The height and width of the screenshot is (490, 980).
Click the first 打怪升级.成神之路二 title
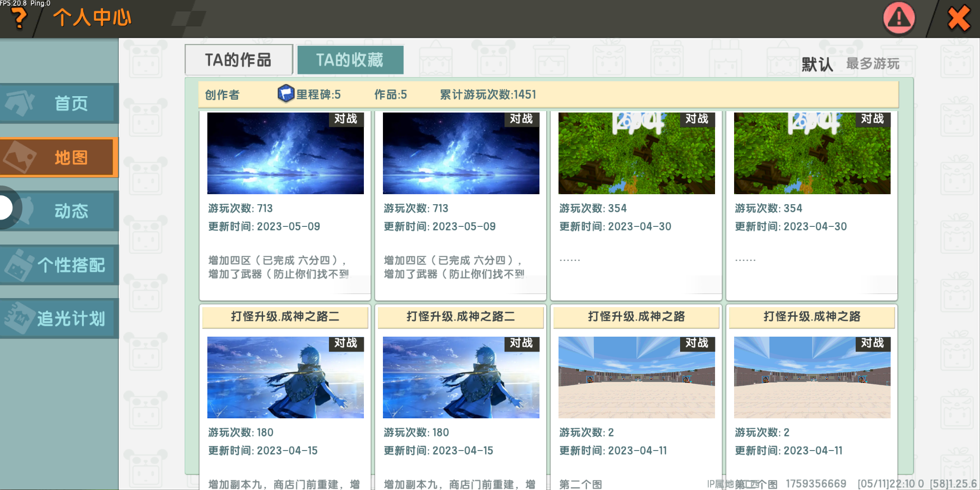[x=285, y=317]
